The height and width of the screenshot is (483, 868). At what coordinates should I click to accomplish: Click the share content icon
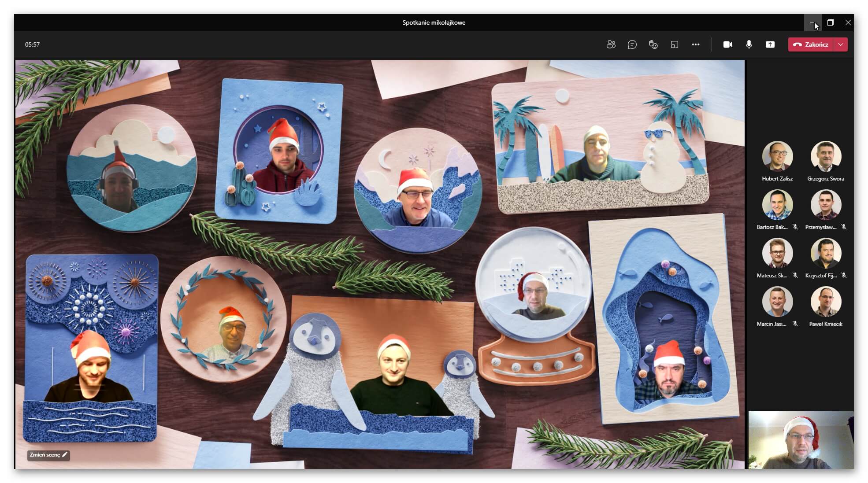[770, 44]
